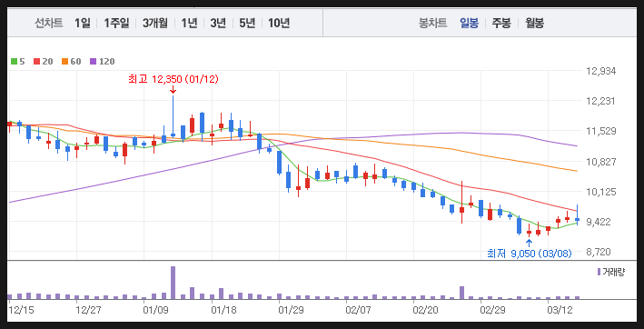Click the green 5-day moving average swatch

[x=14, y=62]
